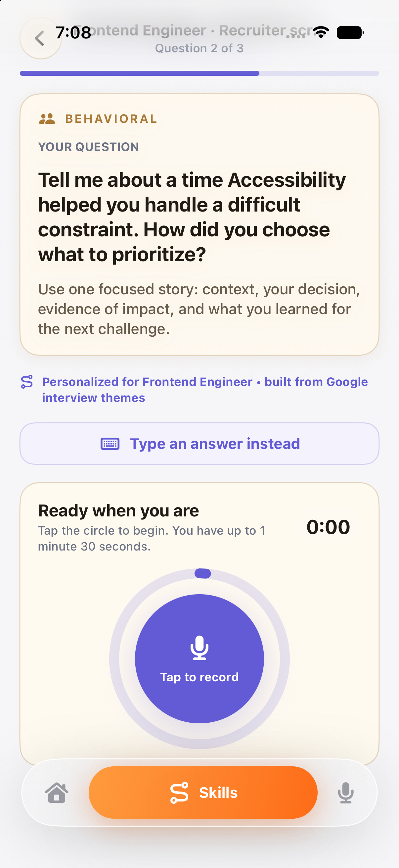Tap the BEHAVIORAL category label

coord(111,119)
